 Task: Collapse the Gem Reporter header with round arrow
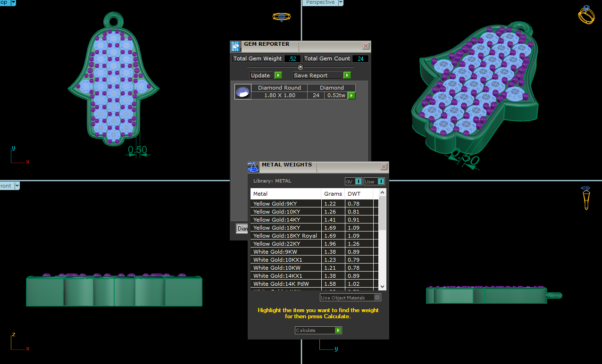pyautogui.click(x=301, y=67)
